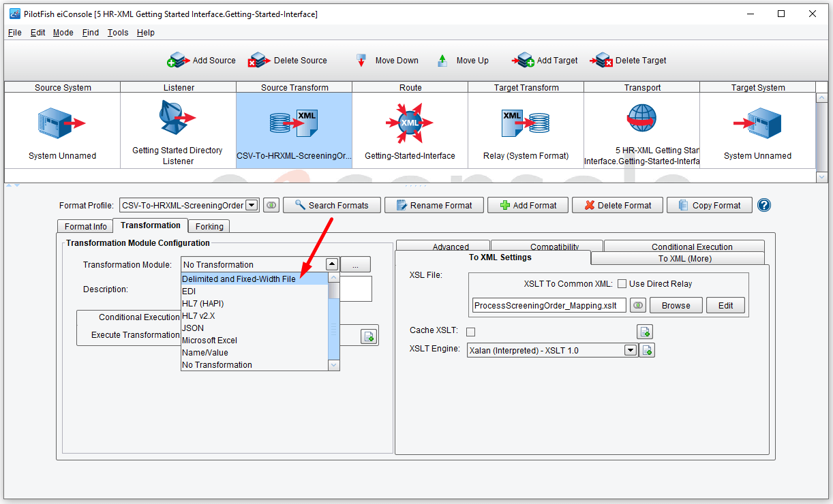Image resolution: width=833 pixels, height=504 pixels.
Task: Choose Delimited and Fixed-Width File option
Action: [x=254, y=279]
